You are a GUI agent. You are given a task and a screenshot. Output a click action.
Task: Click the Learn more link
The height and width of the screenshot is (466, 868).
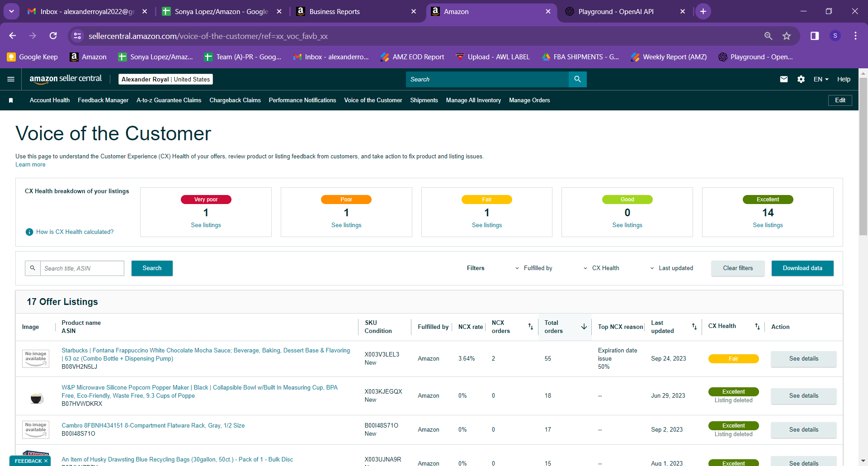30,165
